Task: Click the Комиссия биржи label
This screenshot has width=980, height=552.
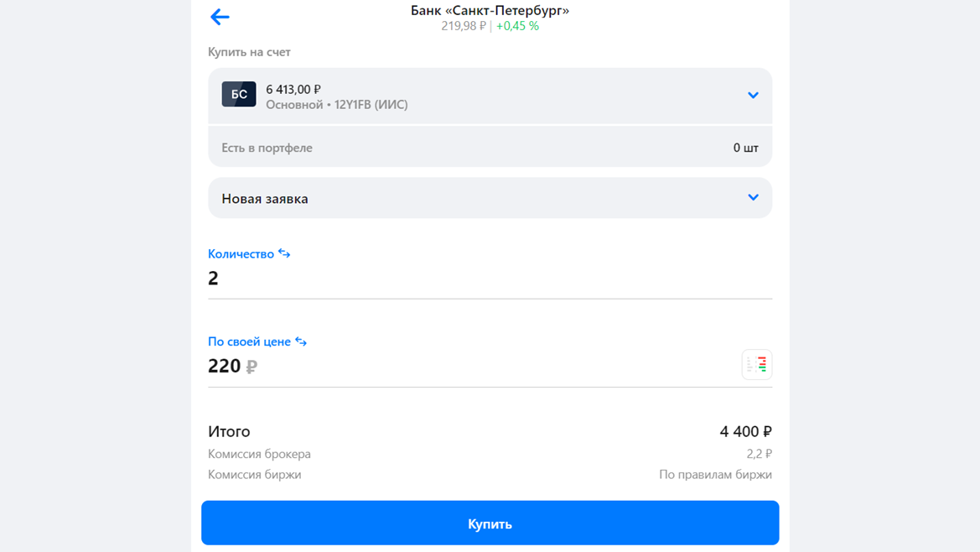Action: 254,475
